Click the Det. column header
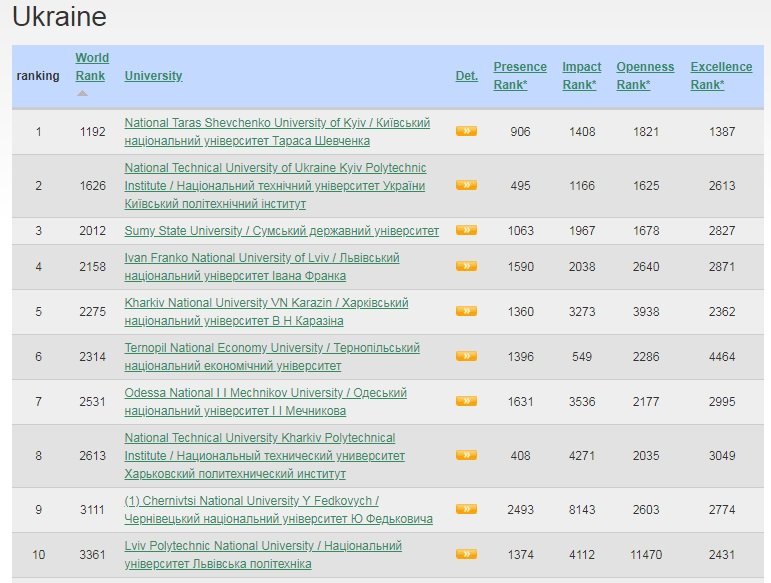Image resolution: width=771 pixels, height=583 pixels. click(x=467, y=76)
